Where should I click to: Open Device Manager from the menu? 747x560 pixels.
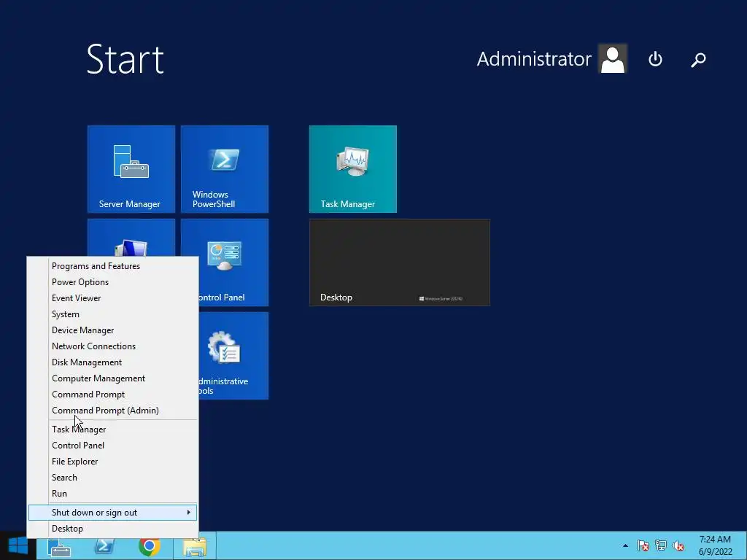click(x=113, y=330)
